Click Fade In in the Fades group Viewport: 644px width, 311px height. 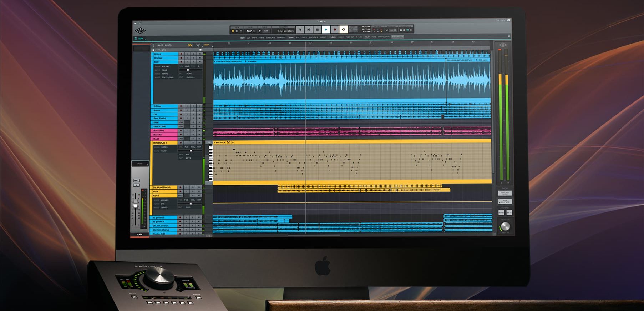point(341,37)
